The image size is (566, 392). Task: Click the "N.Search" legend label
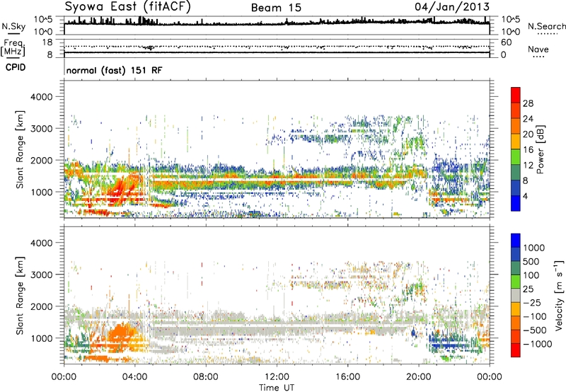pos(546,26)
